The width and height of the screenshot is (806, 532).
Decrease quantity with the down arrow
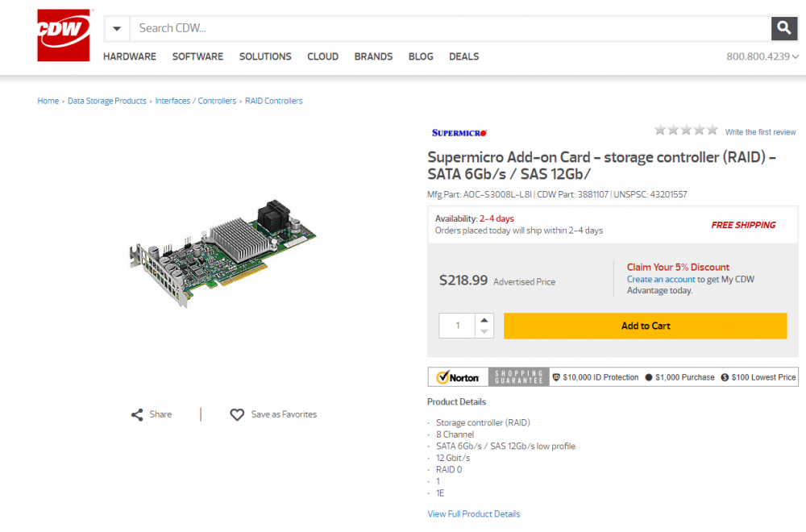pos(484,332)
